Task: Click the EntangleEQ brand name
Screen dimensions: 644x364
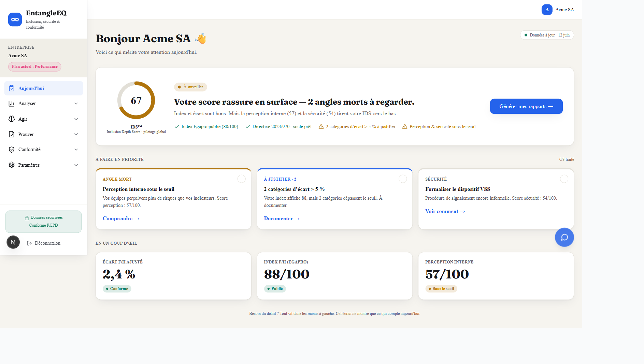Action: 46,13
